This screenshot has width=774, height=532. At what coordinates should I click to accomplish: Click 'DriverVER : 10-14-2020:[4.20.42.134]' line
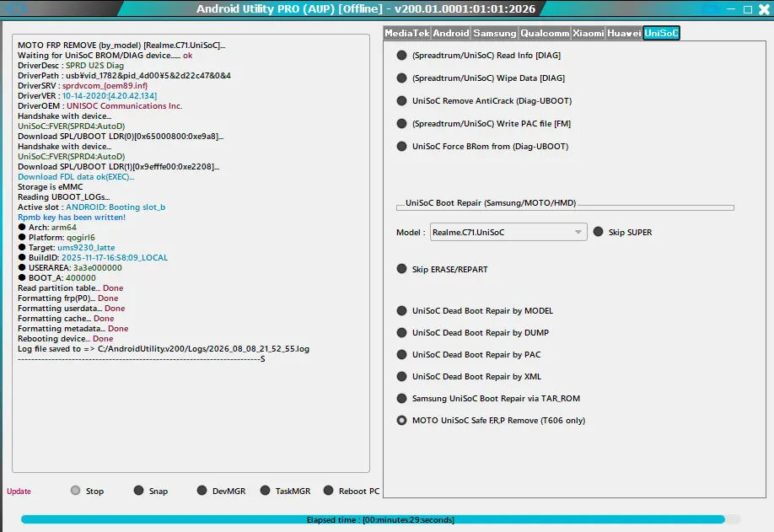(88, 96)
